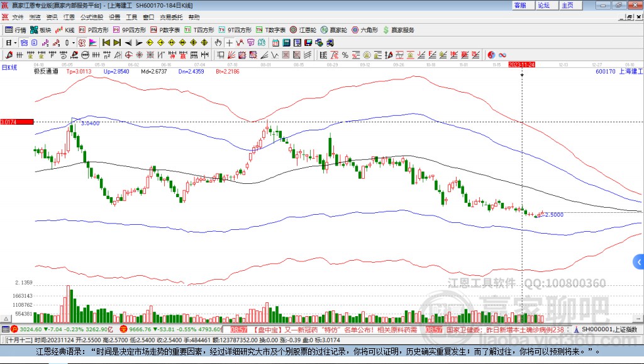
Task: Toggle the hand pan tool
Action: click(x=218, y=42)
